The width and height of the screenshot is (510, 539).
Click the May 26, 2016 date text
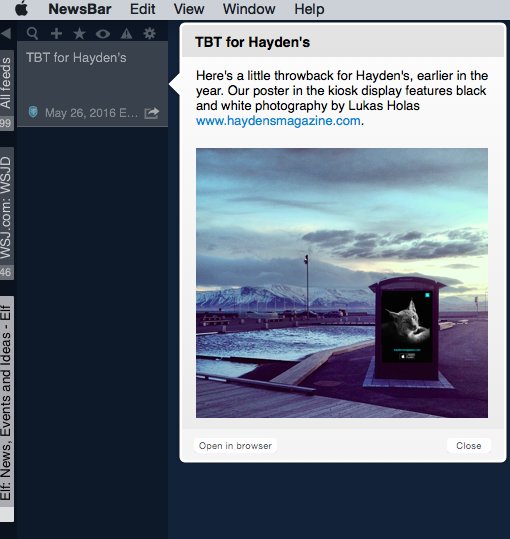click(91, 113)
